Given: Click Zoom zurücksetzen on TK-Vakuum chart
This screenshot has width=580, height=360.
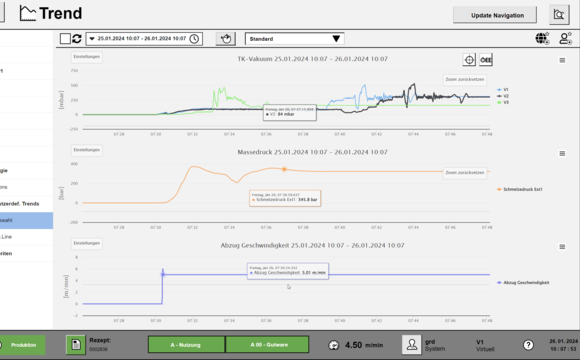Looking at the screenshot, I should pyautogui.click(x=465, y=80).
